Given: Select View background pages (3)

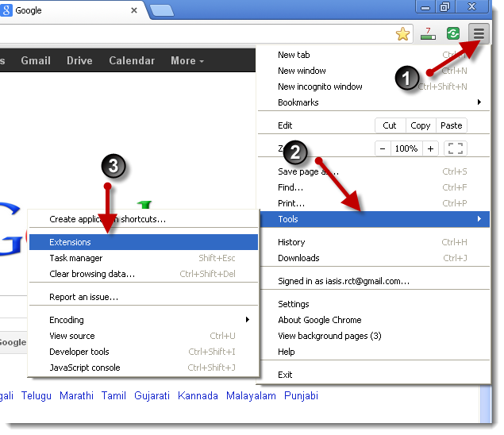Looking at the screenshot, I should (x=374, y=336).
